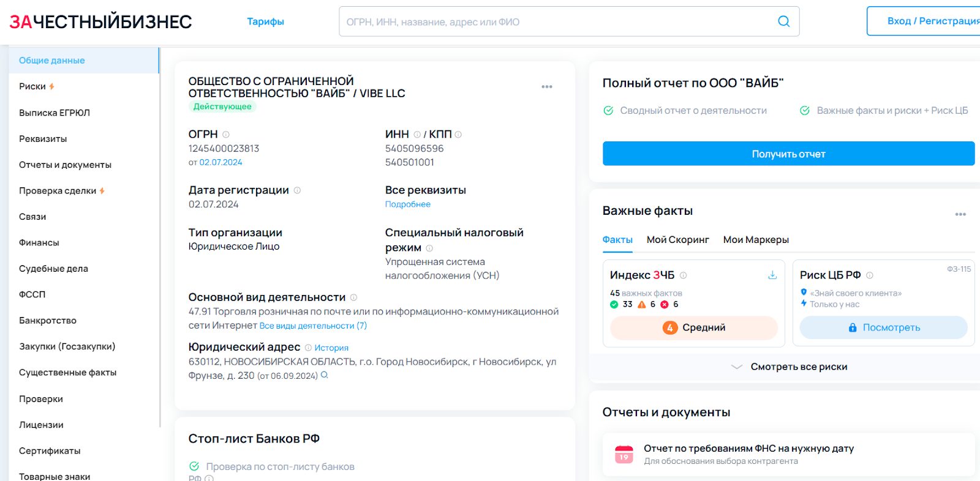Open the Подробнее requisites link
This screenshot has width=980, height=481.
407,204
